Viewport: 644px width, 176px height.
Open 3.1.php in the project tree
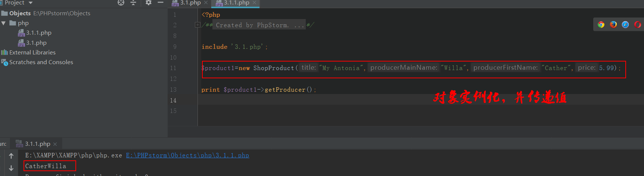(32, 43)
